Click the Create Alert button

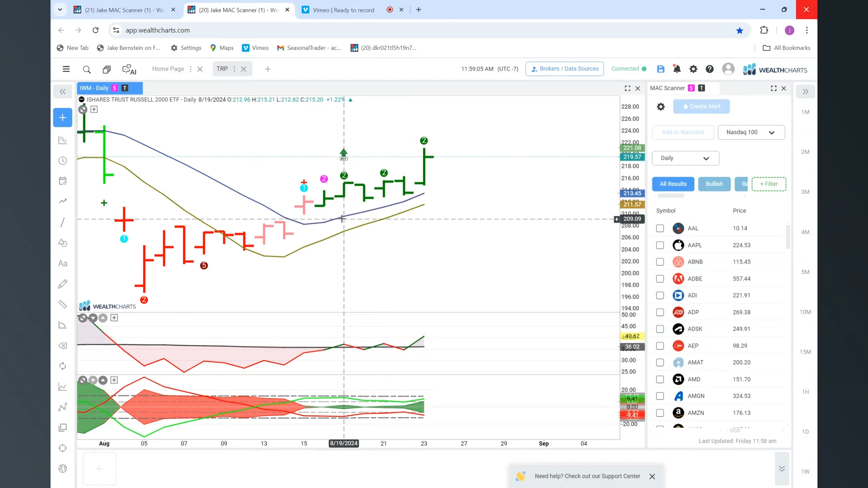pos(701,107)
